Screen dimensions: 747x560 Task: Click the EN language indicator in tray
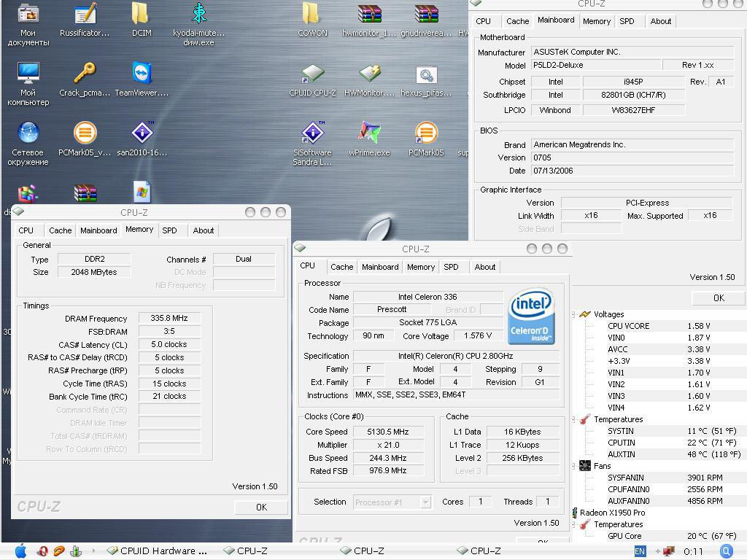(x=640, y=551)
